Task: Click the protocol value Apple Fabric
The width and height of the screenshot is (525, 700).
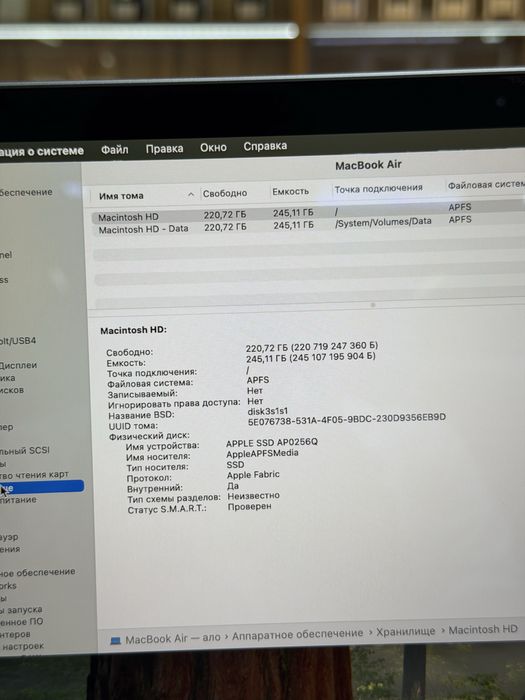Action: pos(253,475)
